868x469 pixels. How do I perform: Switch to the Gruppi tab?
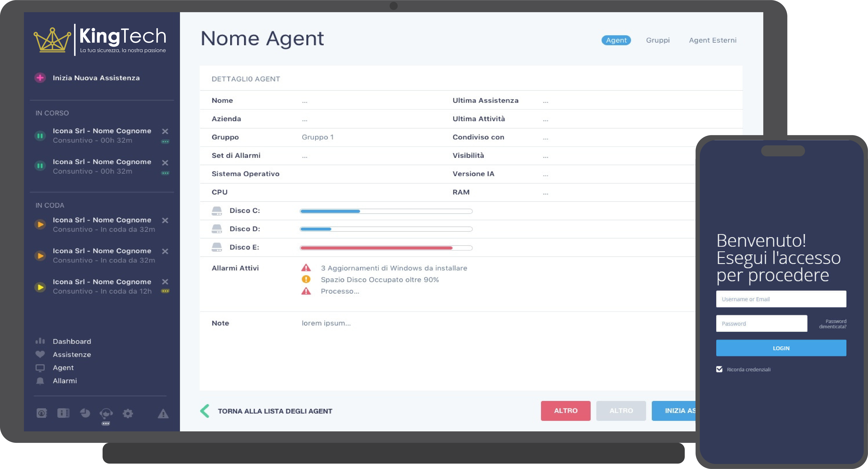(658, 40)
